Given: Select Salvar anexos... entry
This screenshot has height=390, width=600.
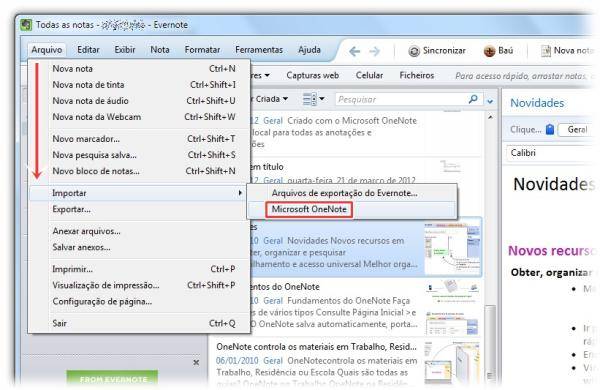Looking at the screenshot, I should [140, 247].
